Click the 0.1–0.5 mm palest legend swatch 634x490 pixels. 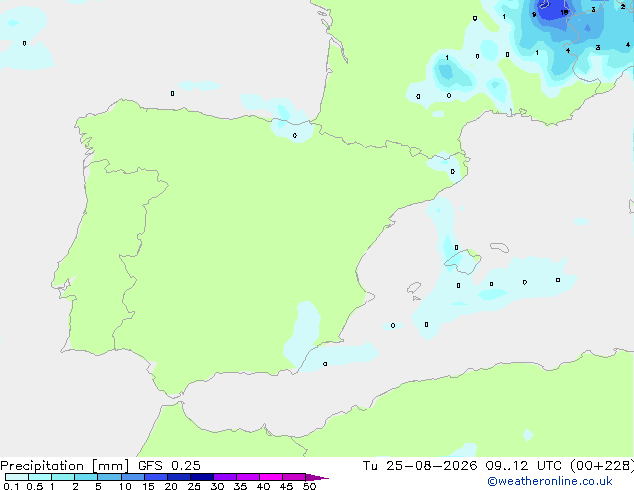(x=17, y=477)
